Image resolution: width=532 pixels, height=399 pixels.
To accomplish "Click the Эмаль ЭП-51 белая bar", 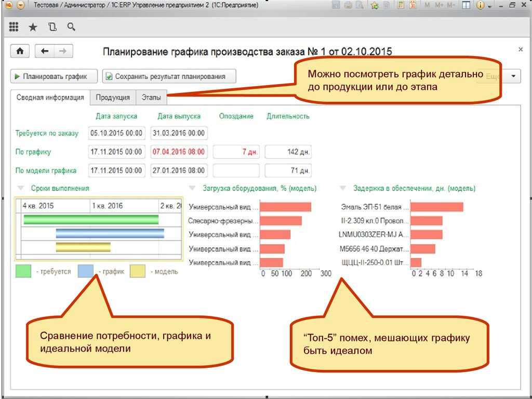I will click(437, 207).
